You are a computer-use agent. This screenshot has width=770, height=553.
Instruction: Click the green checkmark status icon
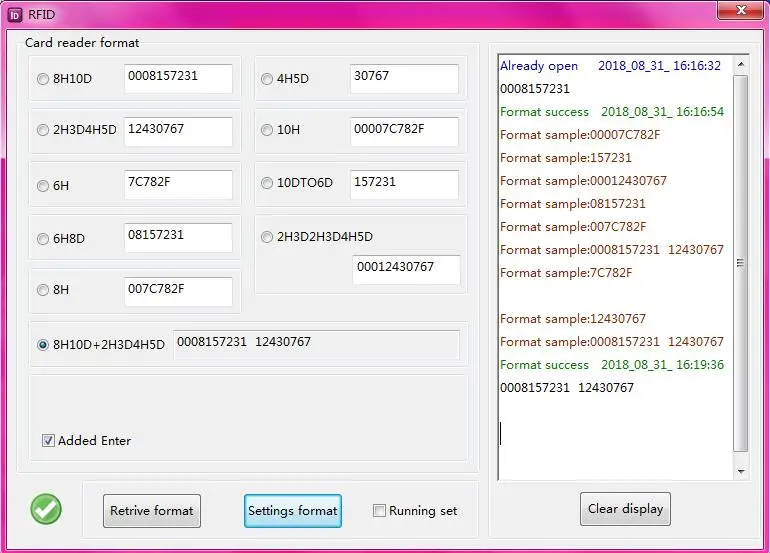click(x=46, y=509)
